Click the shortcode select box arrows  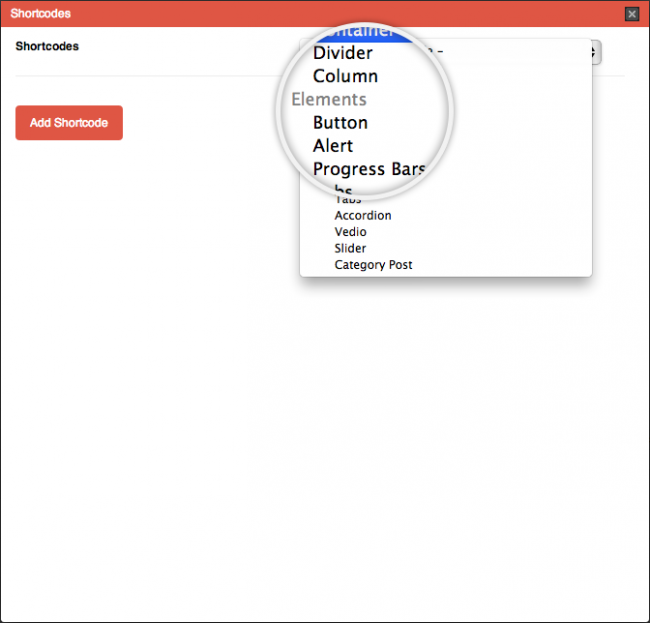pos(593,52)
